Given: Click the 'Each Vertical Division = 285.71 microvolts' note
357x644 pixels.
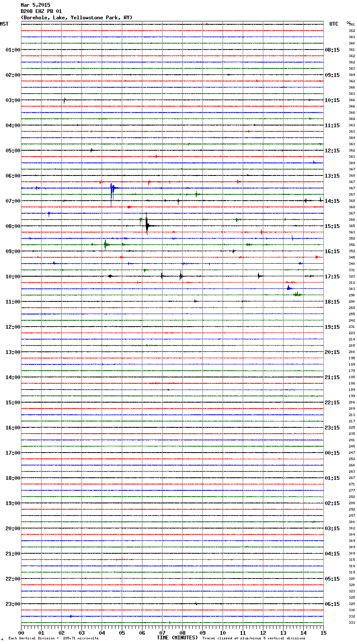Looking at the screenshot, I should click(53, 638).
